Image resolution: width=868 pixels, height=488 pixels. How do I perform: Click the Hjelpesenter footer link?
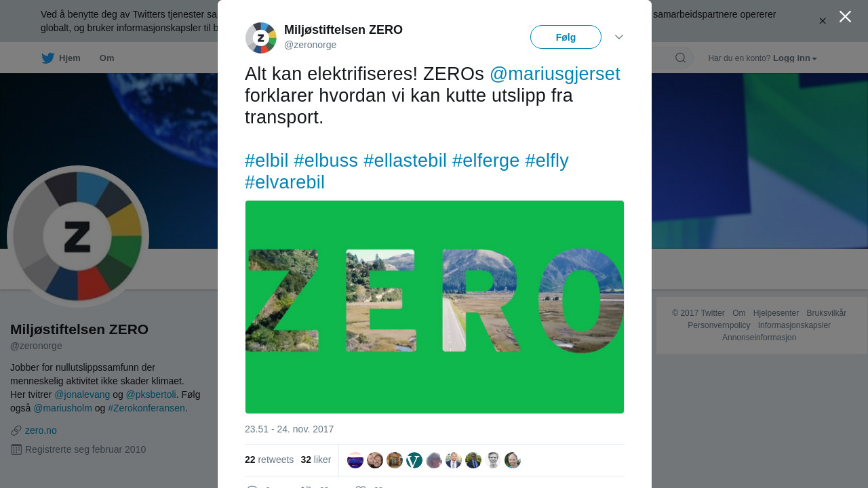pyautogui.click(x=776, y=313)
